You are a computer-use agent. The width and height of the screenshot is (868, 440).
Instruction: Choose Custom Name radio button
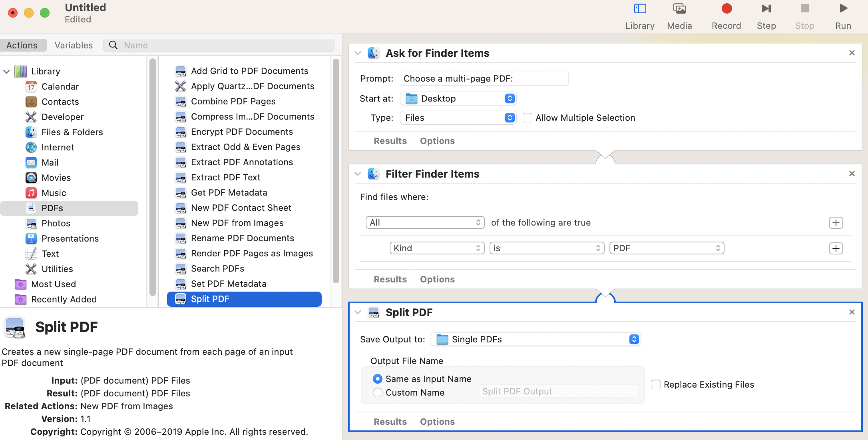377,392
